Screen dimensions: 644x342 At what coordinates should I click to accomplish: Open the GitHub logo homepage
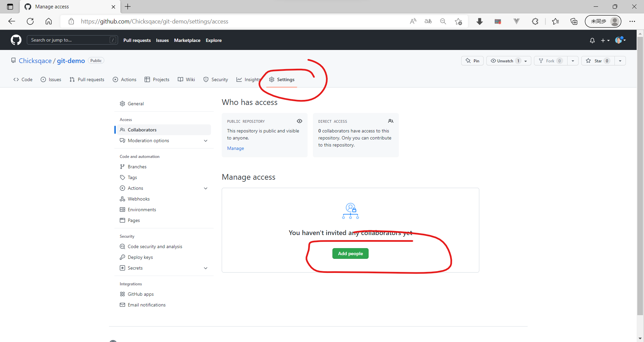click(16, 40)
